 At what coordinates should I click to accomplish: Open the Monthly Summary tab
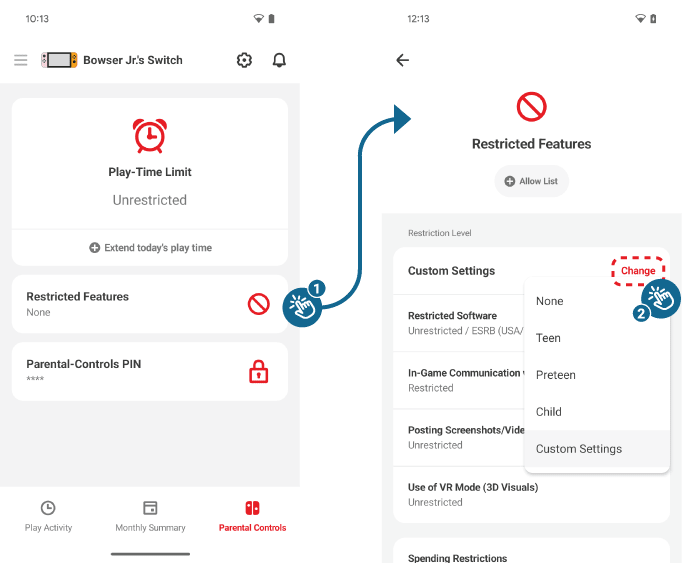(150, 516)
